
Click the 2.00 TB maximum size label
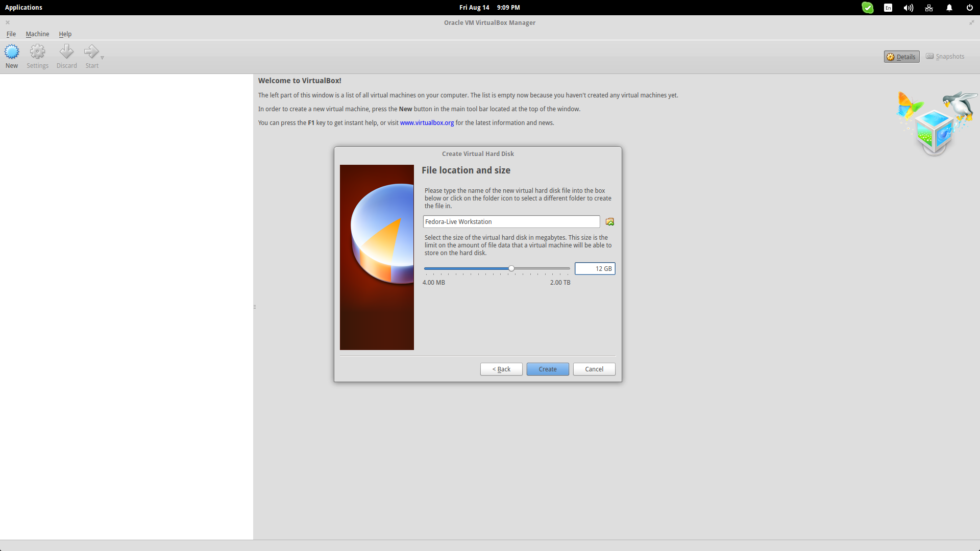click(560, 283)
